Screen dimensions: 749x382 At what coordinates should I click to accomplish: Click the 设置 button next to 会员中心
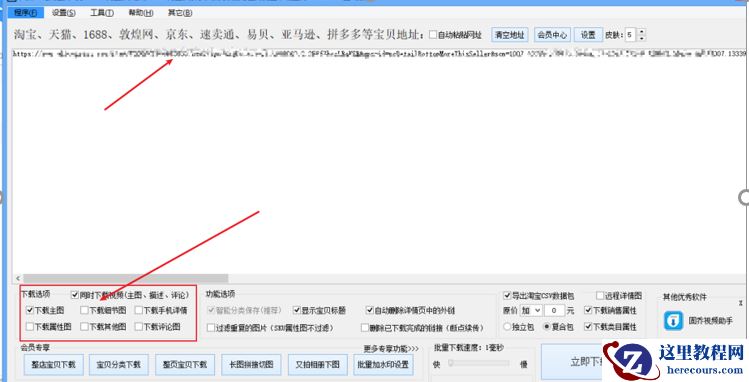point(588,35)
